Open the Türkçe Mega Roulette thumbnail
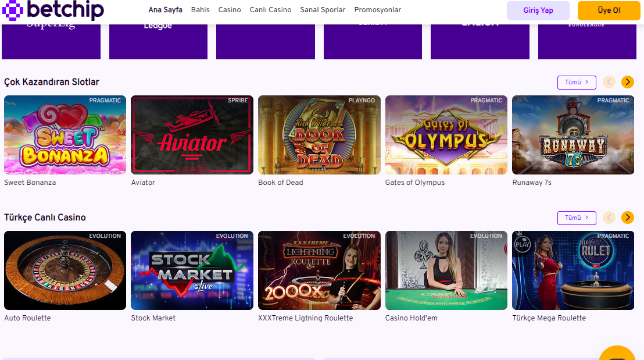This screenshot has height=360, width=644. (x=573, y=270)
